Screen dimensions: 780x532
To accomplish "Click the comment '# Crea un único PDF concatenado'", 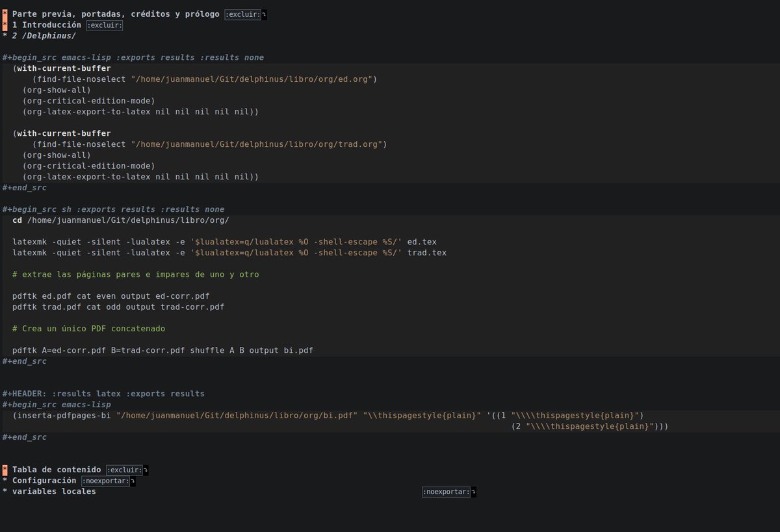I will pos(88,329).
